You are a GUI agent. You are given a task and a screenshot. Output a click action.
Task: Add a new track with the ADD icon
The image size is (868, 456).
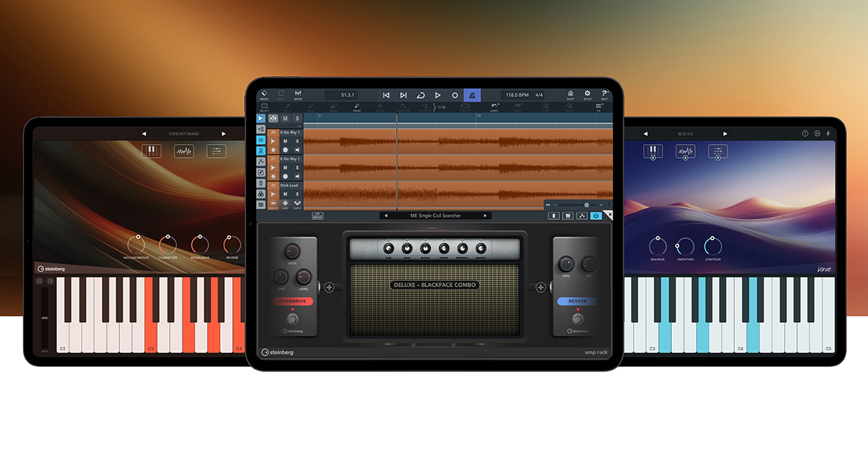(285, 203)
